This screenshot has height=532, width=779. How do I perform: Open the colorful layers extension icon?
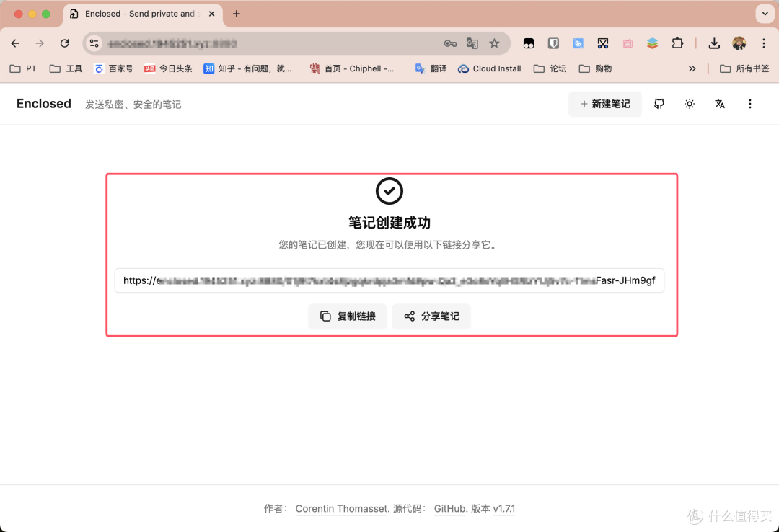[x=652, y=44]
